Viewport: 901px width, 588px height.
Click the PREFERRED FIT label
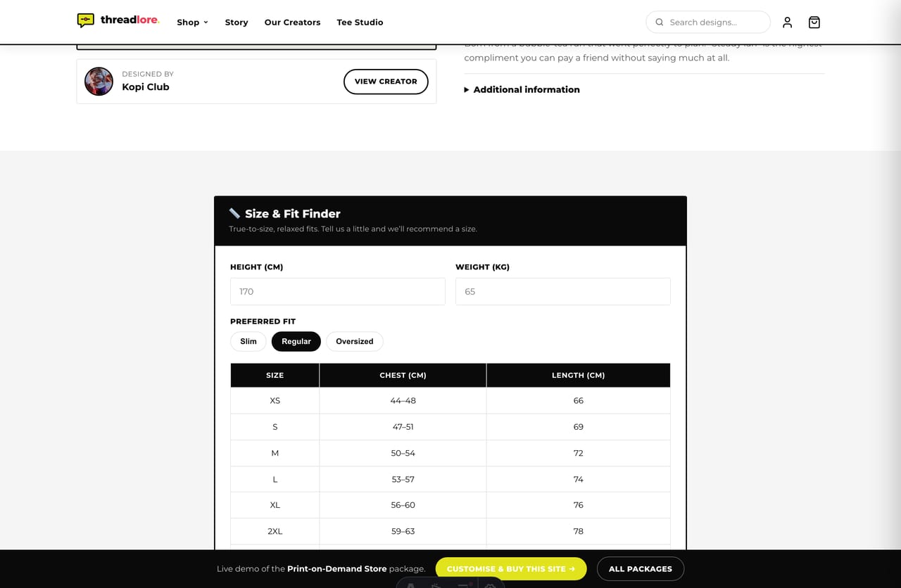[263, 321]
